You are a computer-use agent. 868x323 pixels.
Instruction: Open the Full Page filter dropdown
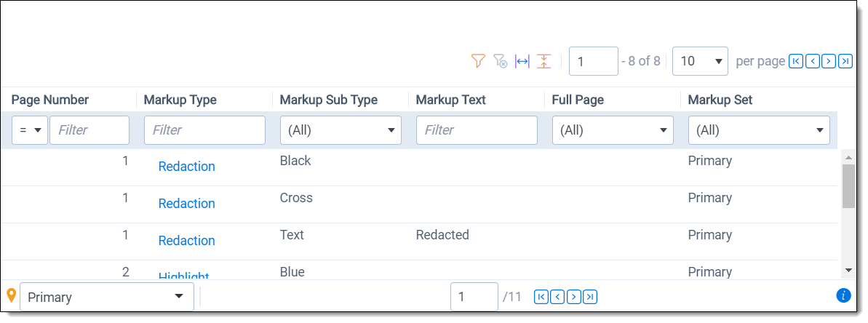pyautogui.click(x=613, y=130)
